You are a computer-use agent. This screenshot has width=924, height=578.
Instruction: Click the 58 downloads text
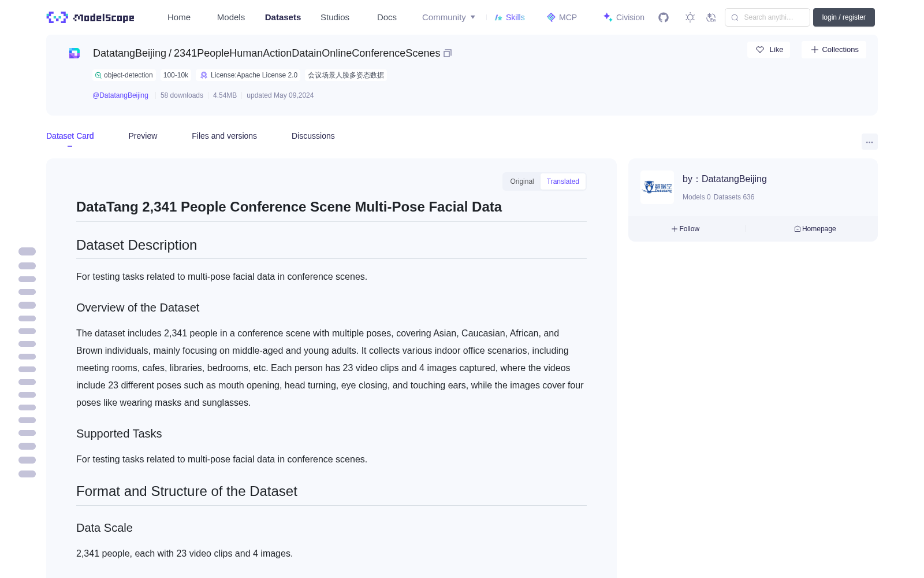[x=182, y=95]
